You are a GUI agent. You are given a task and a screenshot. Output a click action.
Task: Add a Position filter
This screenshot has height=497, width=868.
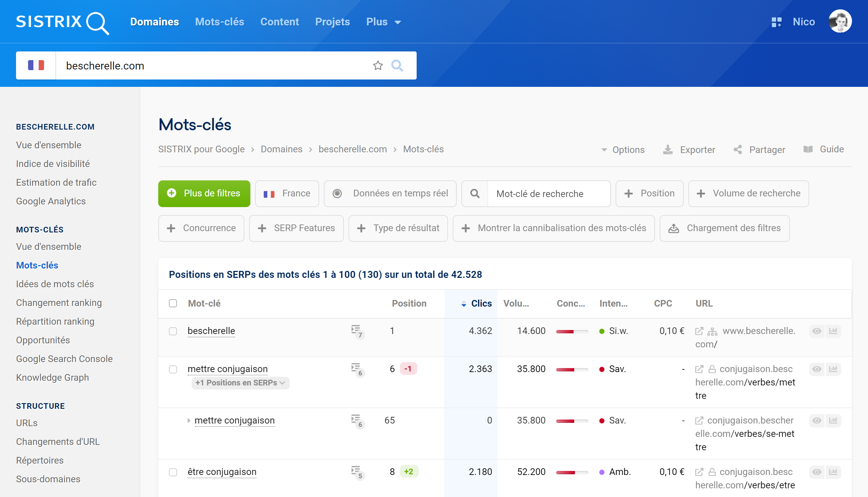tap(649, 193)
